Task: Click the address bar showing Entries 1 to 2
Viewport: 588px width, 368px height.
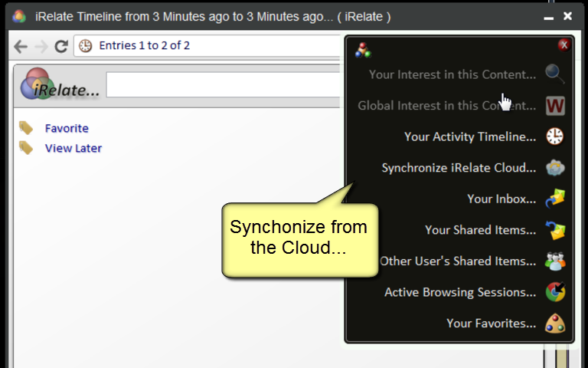Action: (x=207, y=46)
